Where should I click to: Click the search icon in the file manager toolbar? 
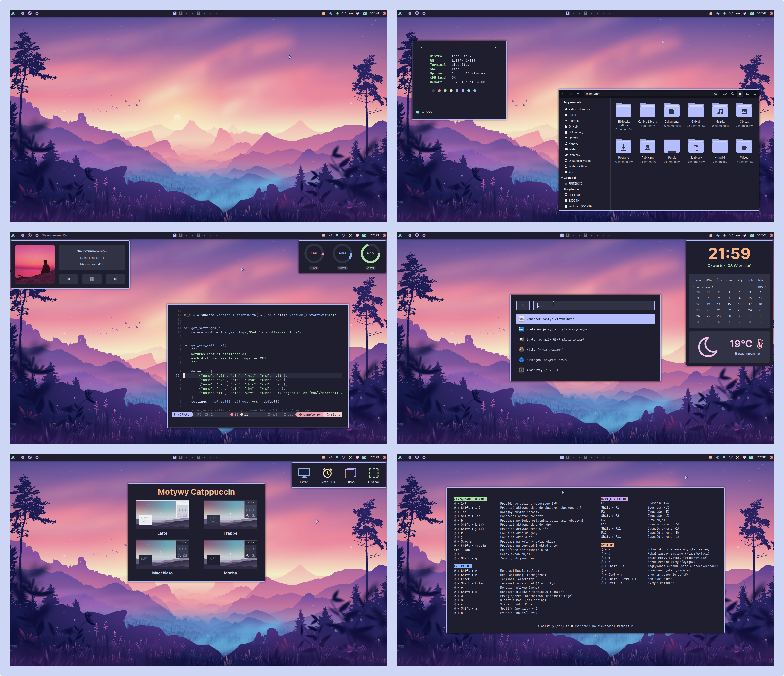tap(732, 94)
